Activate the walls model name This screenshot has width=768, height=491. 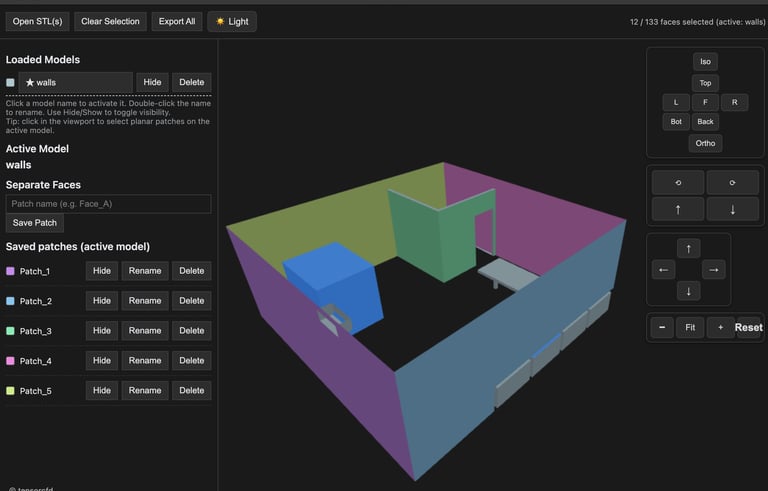click(x=75, y=82)
